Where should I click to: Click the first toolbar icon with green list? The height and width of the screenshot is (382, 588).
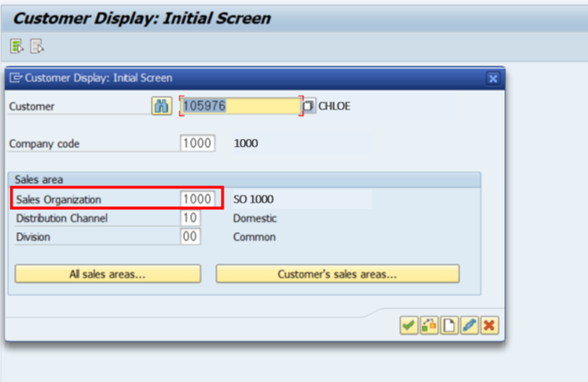tap(16, 47)
